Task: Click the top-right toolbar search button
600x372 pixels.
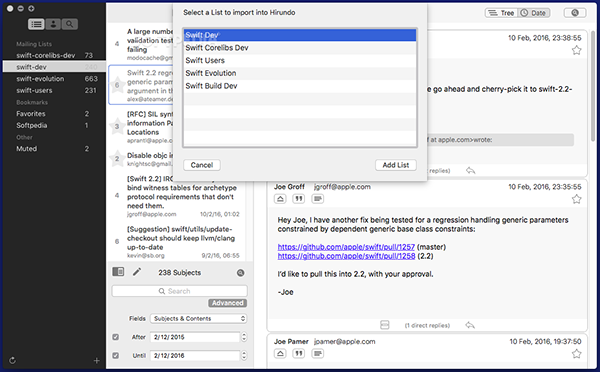Action: 575,13
